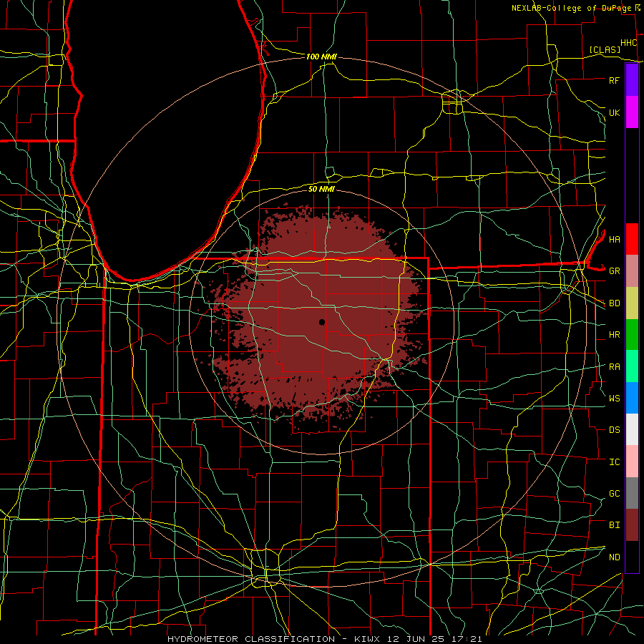Click the UK label beside the legend

coord(614,112)
